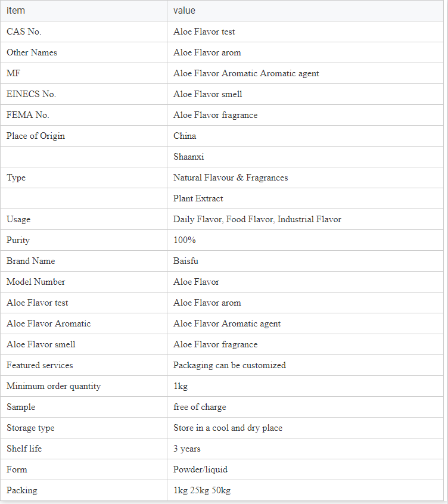Select the 'Baisfu' brand name value
The width and height of the screenshot is (448, 504).
tap(186, 261)
